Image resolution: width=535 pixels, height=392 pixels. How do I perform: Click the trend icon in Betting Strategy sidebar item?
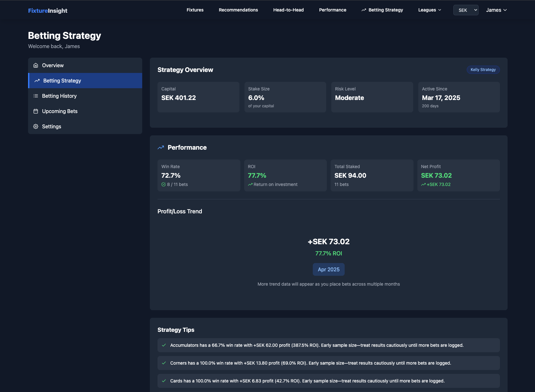point(37,81)
